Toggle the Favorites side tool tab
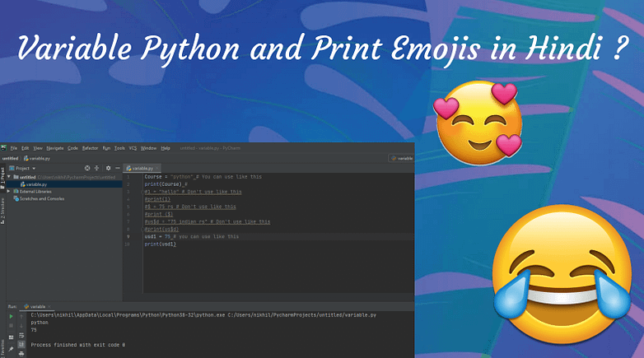 coord(2,348)
